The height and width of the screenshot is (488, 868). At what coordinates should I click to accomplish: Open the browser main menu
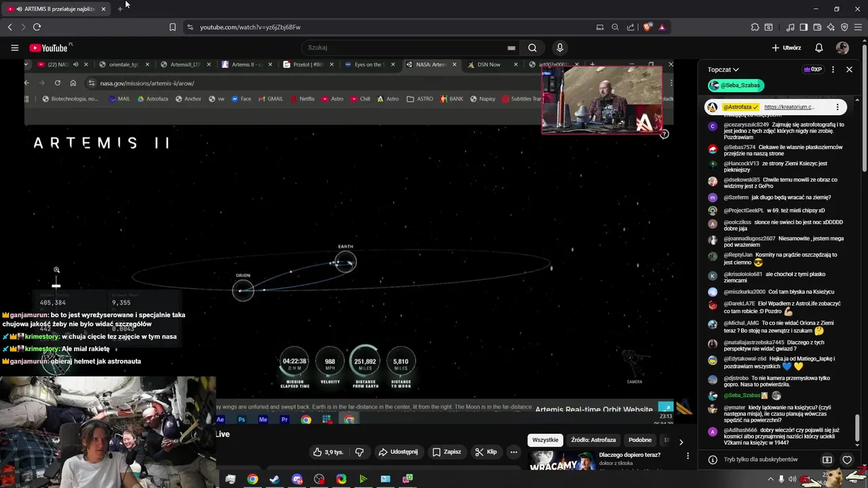click(859, 27)
